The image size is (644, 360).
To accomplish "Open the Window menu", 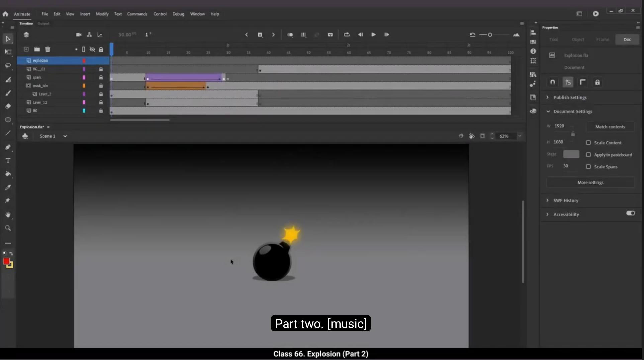I will 197,14.
